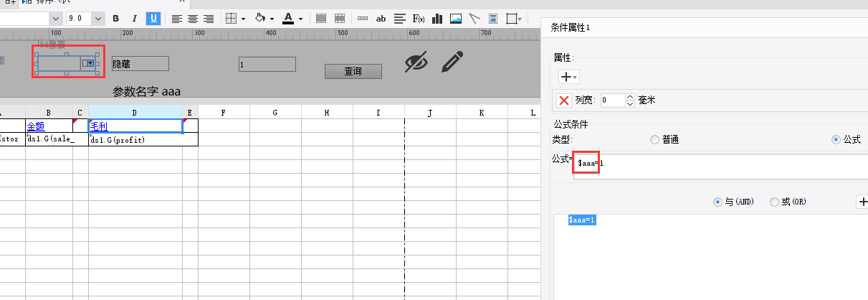Screen dimensions: 868x300
Task: Insert rich text lines icon
Action: 400,19
